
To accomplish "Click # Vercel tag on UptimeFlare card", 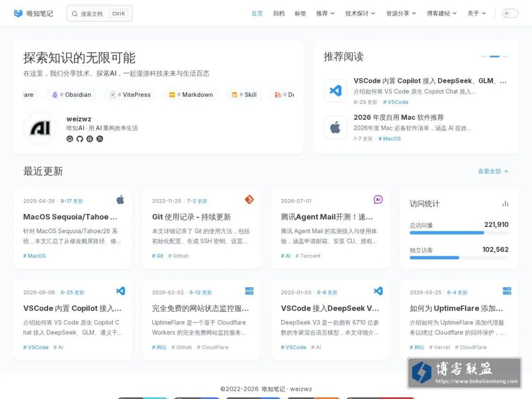I will pos(439,347).
